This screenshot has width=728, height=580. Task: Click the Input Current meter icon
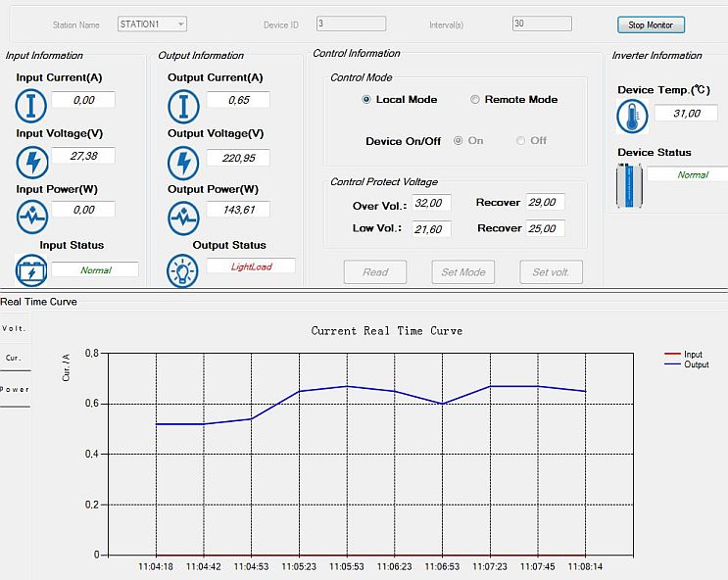(x=31, y=106)
